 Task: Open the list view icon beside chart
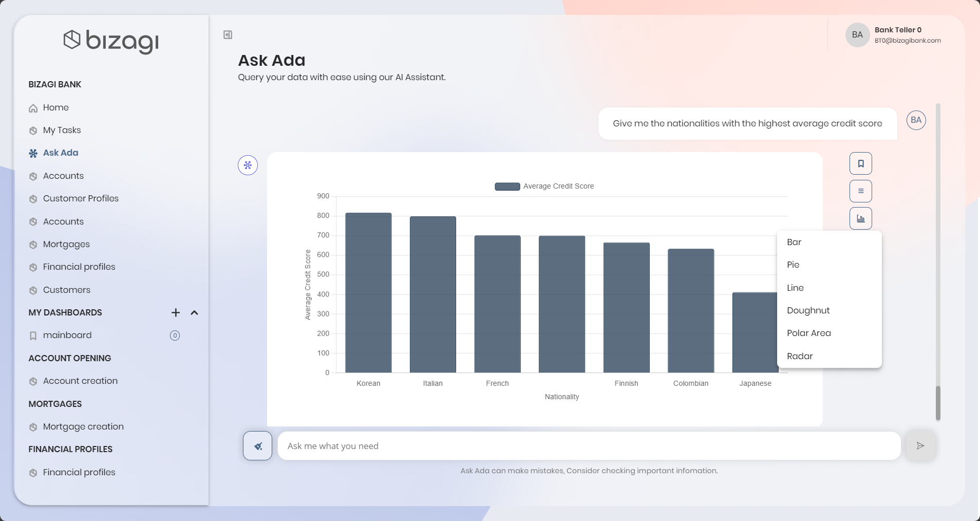click(861, 191)
